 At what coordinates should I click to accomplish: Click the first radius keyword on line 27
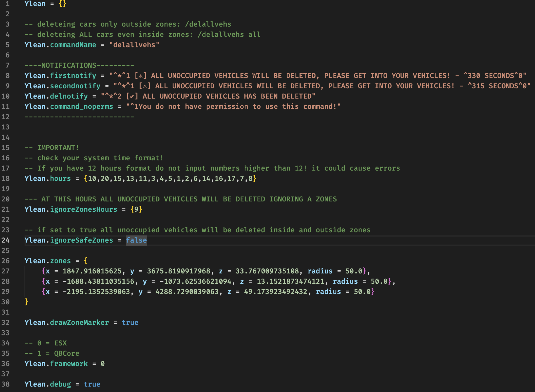pos(320,271)
